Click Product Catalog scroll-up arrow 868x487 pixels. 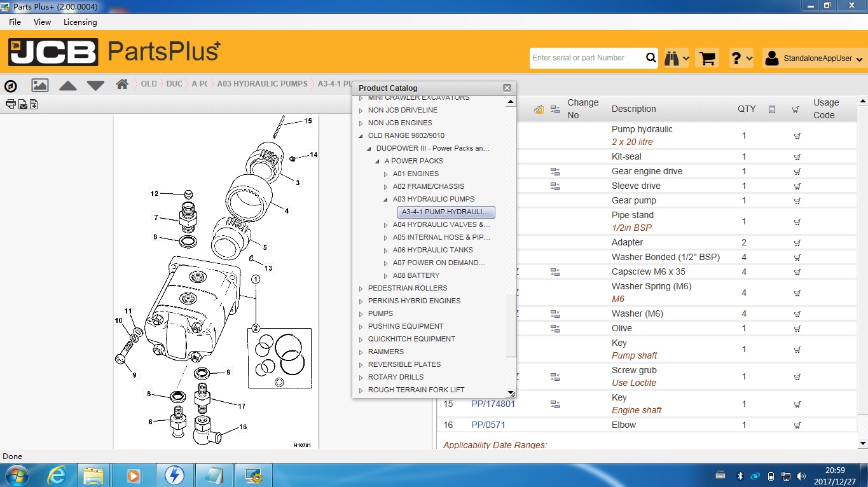[x=511, y=101]
